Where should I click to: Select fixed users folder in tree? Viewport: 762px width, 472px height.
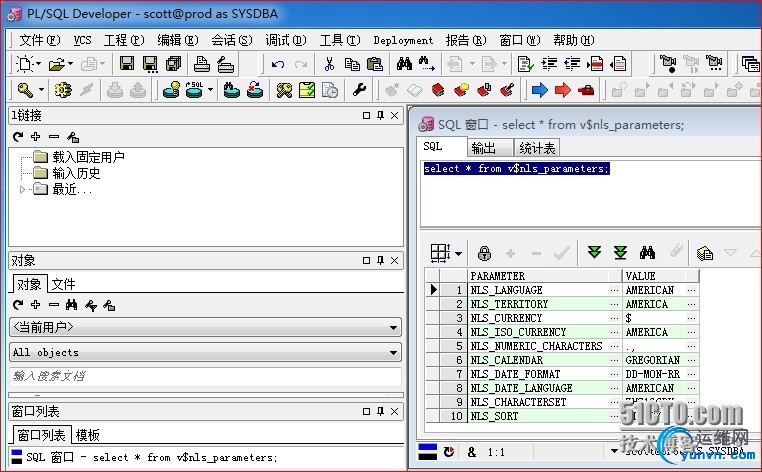tap(88, 157)
